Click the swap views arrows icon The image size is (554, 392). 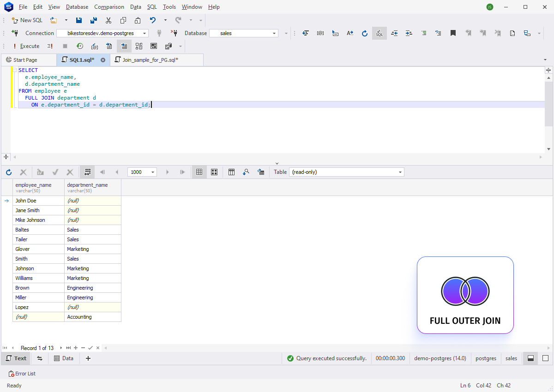(40, 358)
